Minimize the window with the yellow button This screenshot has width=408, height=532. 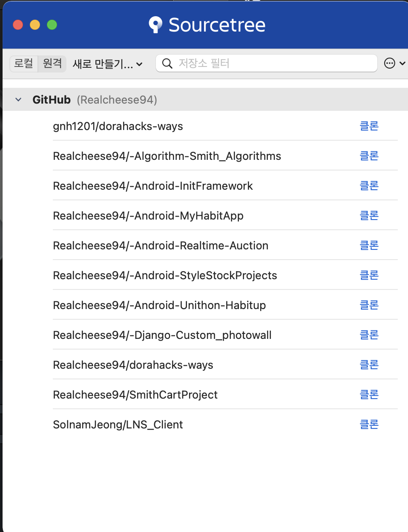pyautogui.click(x=35, y=25)
